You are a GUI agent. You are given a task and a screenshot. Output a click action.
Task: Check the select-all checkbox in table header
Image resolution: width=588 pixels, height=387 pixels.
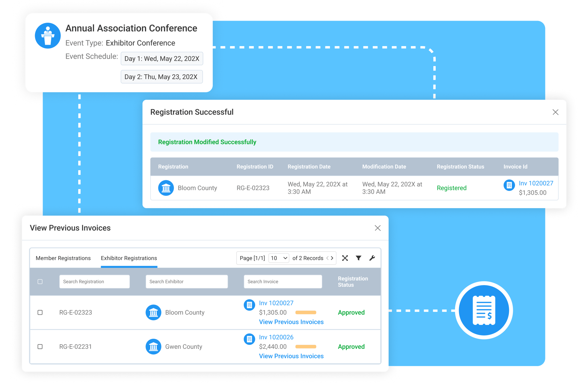click(x=40, y=282)
